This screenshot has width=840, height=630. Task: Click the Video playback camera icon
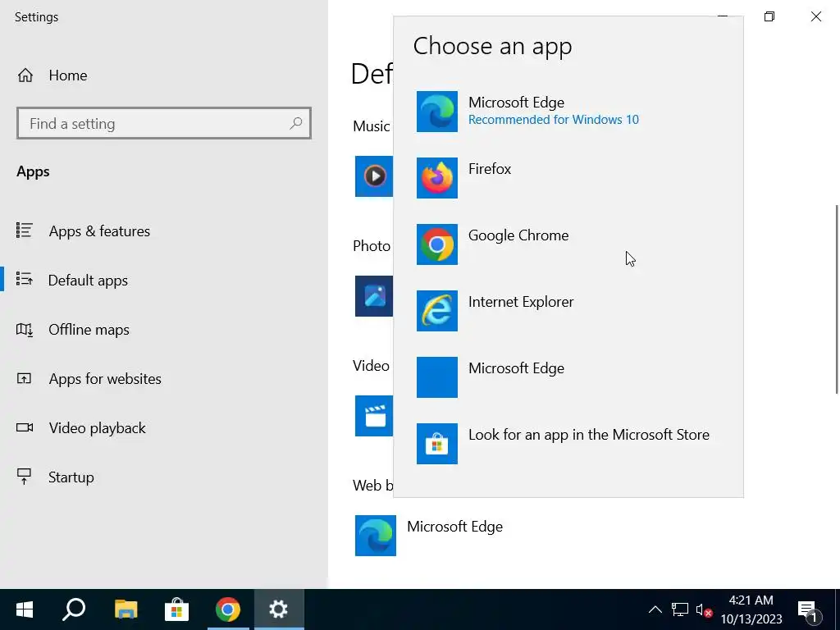point(24,427)
